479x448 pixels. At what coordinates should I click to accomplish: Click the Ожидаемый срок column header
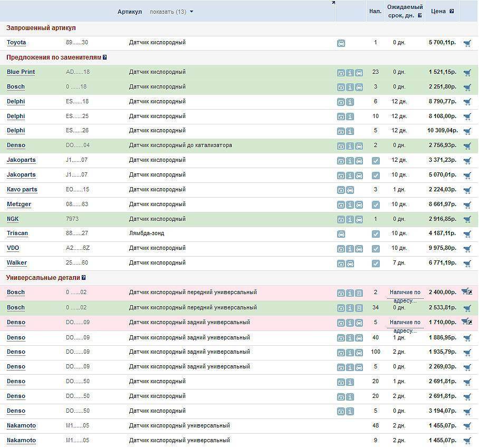pyautogui.click(x=404, y=11)
